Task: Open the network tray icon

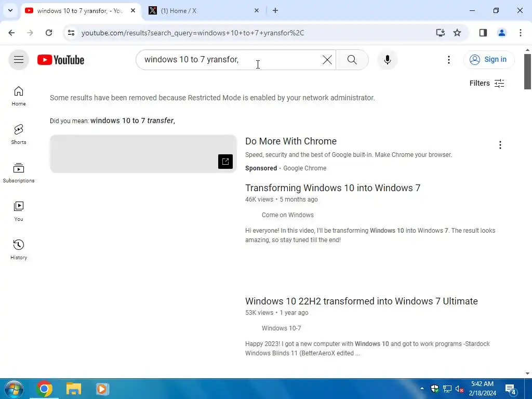Action: [447, 389]
